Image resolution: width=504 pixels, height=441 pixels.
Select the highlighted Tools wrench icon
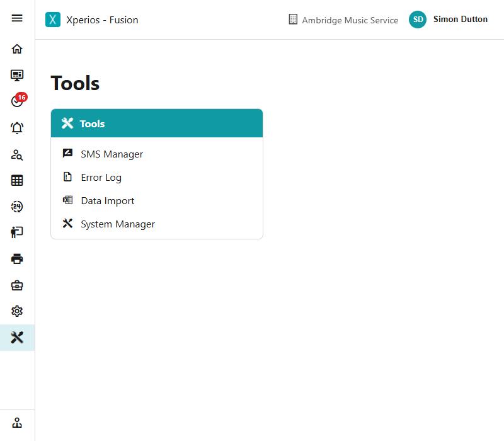pyautogui.click(x=17, y=338)
